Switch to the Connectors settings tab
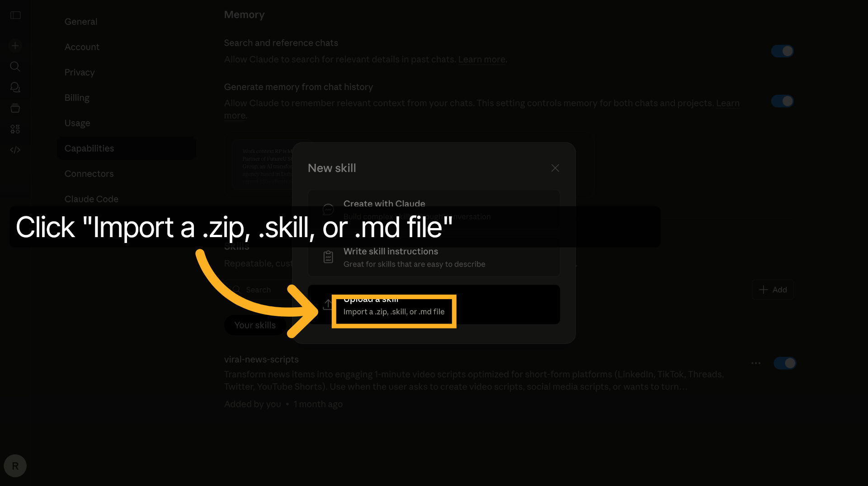 89,173
